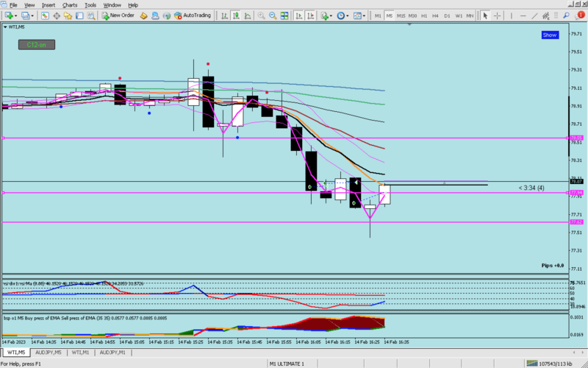Click the Signals broadcast icon
This screenshot has width=588, height=368.
[167, 15]
